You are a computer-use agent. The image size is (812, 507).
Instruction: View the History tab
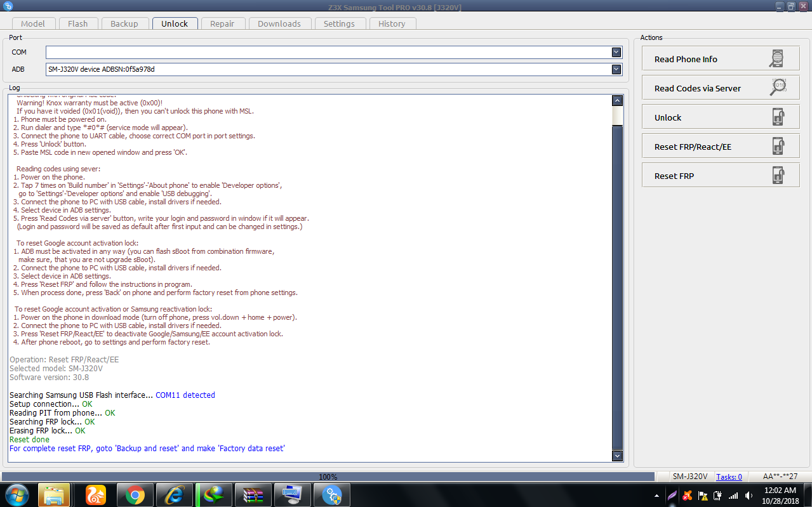pos(392,23)
